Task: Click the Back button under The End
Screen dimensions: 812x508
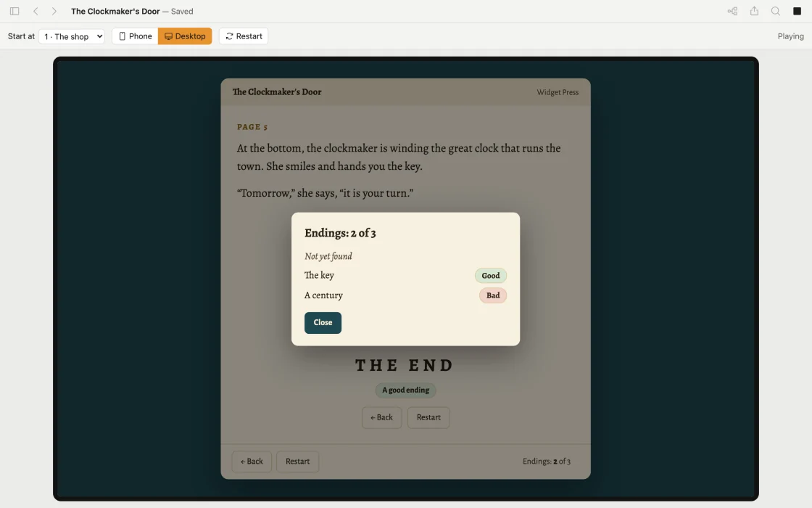Action: coord(381,417)
